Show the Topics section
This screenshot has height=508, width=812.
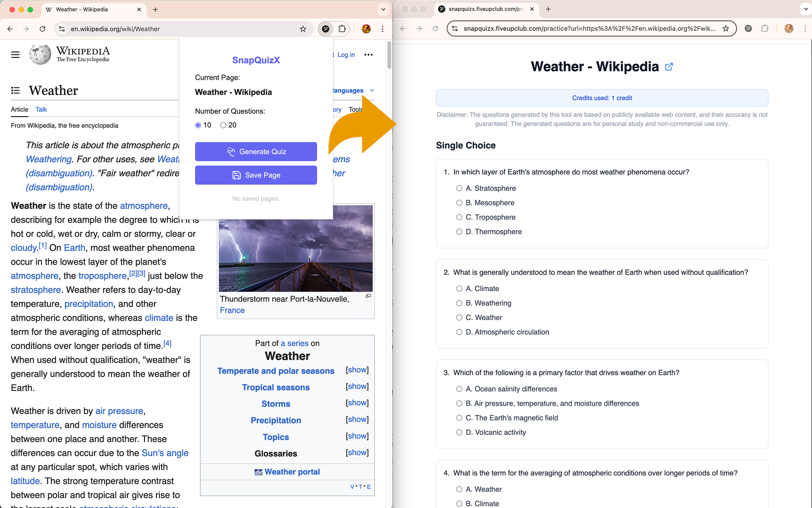click(357, 436)
